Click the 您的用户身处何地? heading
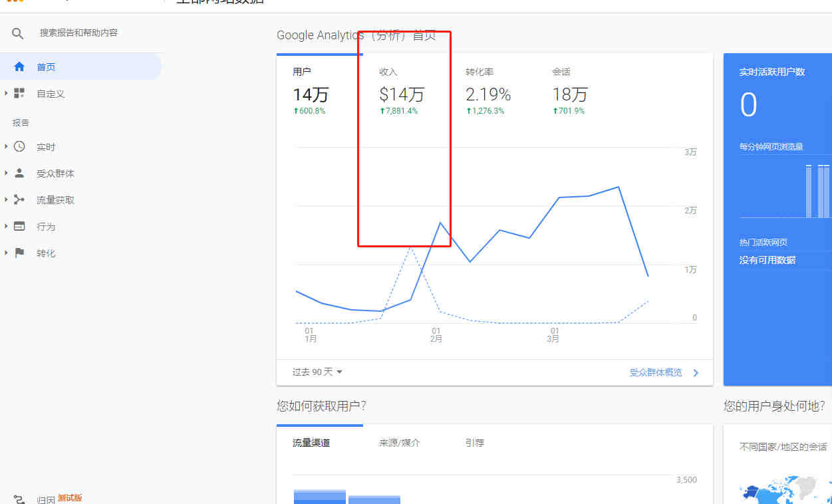Image resolution: width=832 pixels, height=504 pixels. (x=774, y=406)
